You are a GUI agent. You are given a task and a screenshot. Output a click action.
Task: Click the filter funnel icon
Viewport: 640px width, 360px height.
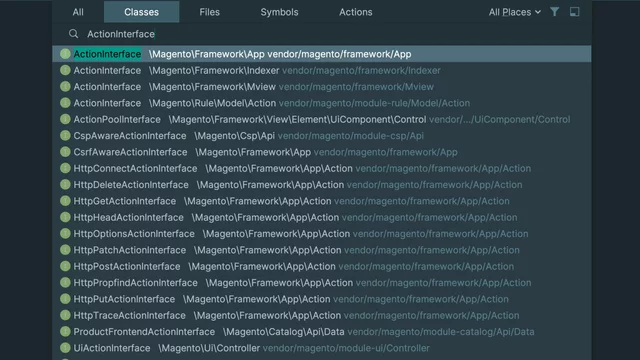pyautogui.click(x=554, y=12)
